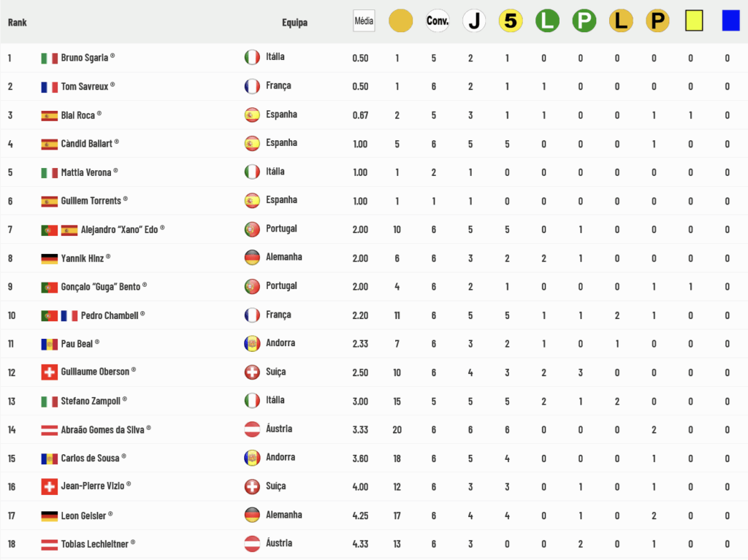Viewport: 748px width, 560px height.
Task: Sort by the Equipa column header
Action: click(295, 23)
